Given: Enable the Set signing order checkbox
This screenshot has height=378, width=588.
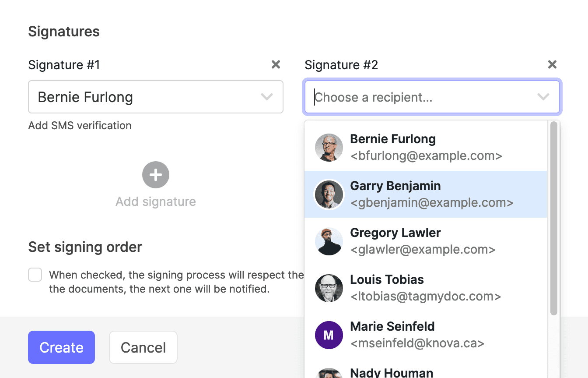Looking at the screenshot, I should (x=35, y=275).
